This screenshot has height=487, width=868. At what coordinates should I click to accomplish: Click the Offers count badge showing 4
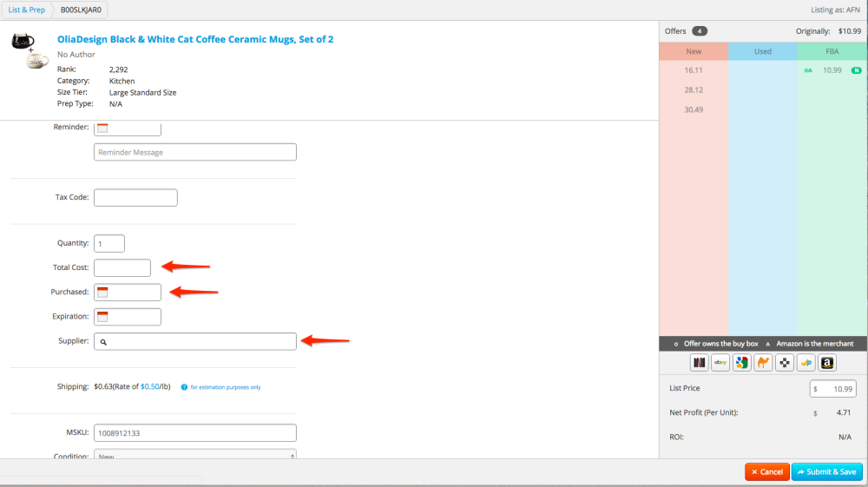700,31
